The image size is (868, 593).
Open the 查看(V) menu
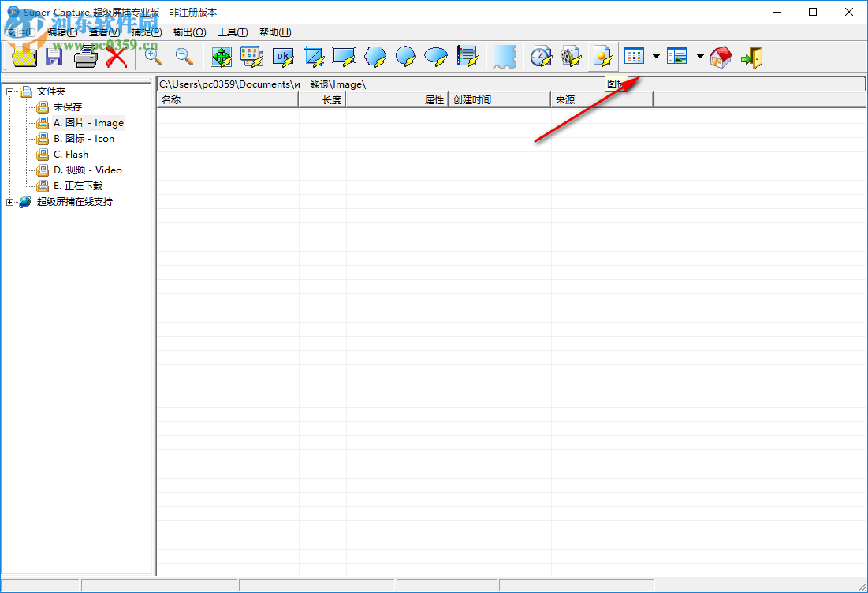pyautogui.click(x=105, y=32)
